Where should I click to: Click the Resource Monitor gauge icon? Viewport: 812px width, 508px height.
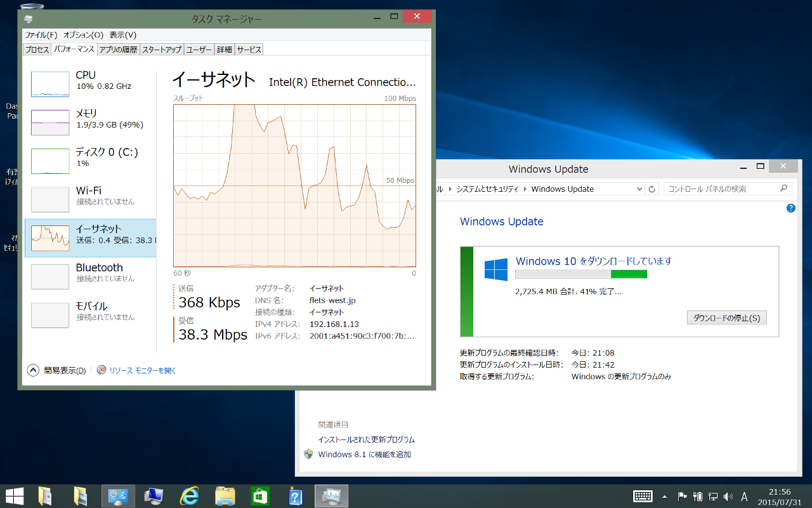point(101,370)
